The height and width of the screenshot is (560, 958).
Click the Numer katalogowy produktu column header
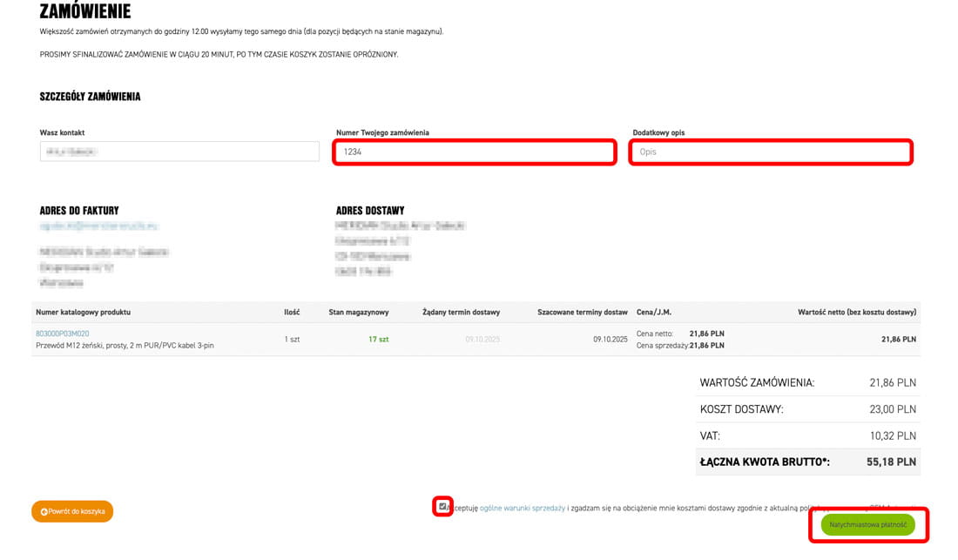(x=83, y=312)
